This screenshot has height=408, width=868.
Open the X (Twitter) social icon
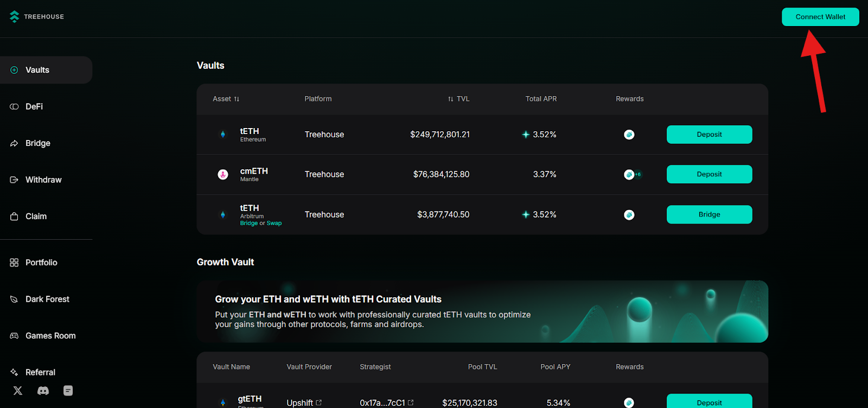(x=18, y=391)
